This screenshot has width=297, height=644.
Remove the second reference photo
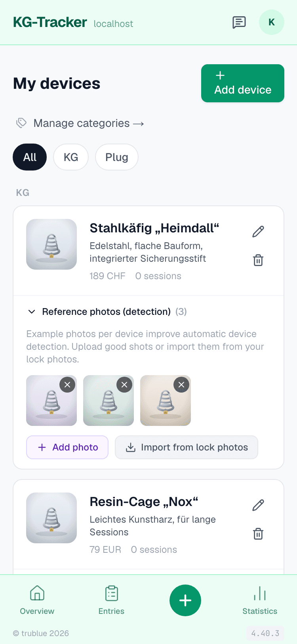[124, 385]
